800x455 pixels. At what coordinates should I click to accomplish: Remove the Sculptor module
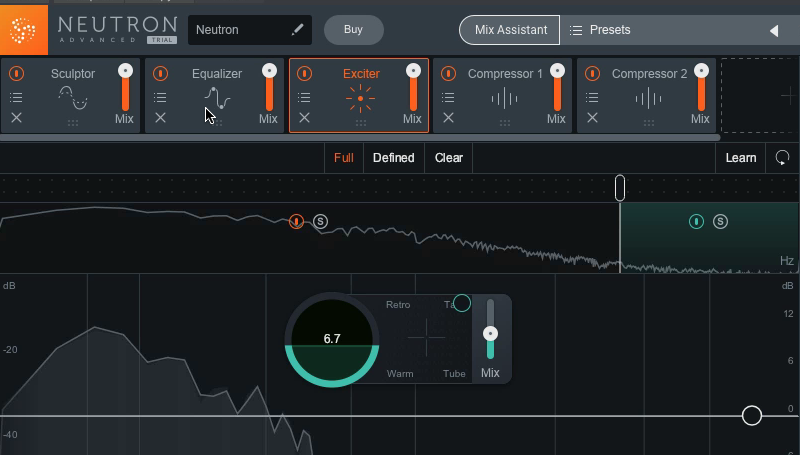16,118
